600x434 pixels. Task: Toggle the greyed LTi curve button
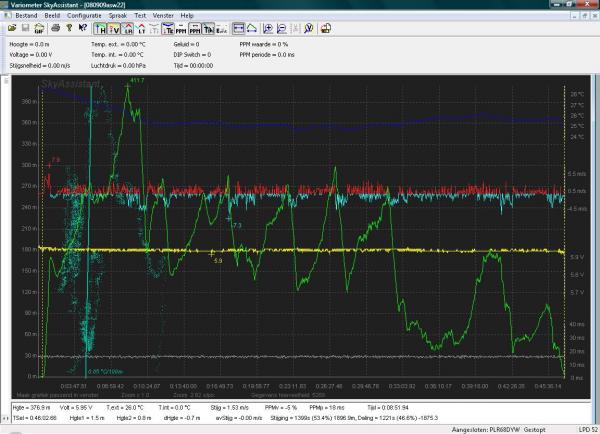pos(154,29)
